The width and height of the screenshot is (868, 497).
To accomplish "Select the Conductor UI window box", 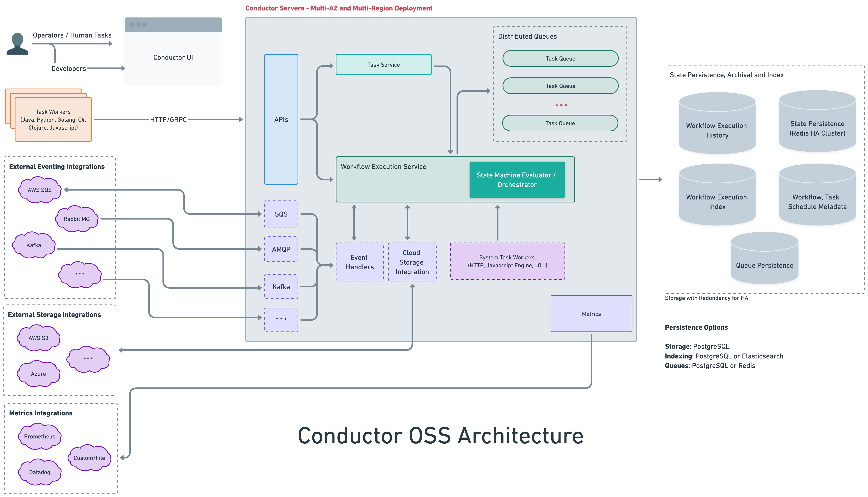I will (x=173, y=50).
